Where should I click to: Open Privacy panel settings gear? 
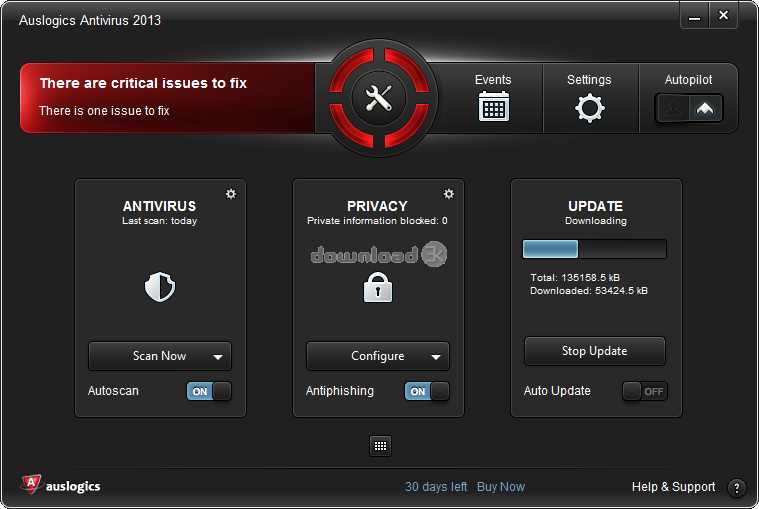[449, 194]
